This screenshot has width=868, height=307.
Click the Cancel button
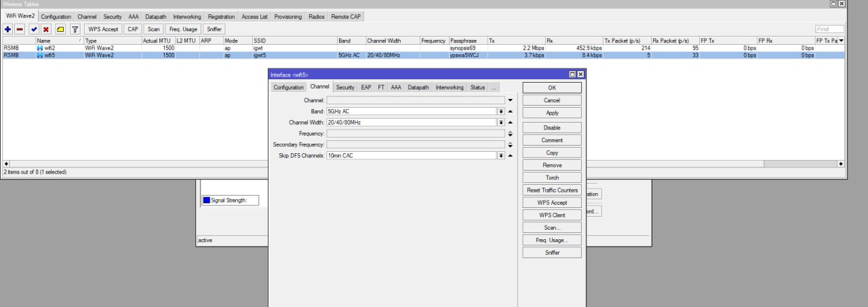[x=552, y=100]
